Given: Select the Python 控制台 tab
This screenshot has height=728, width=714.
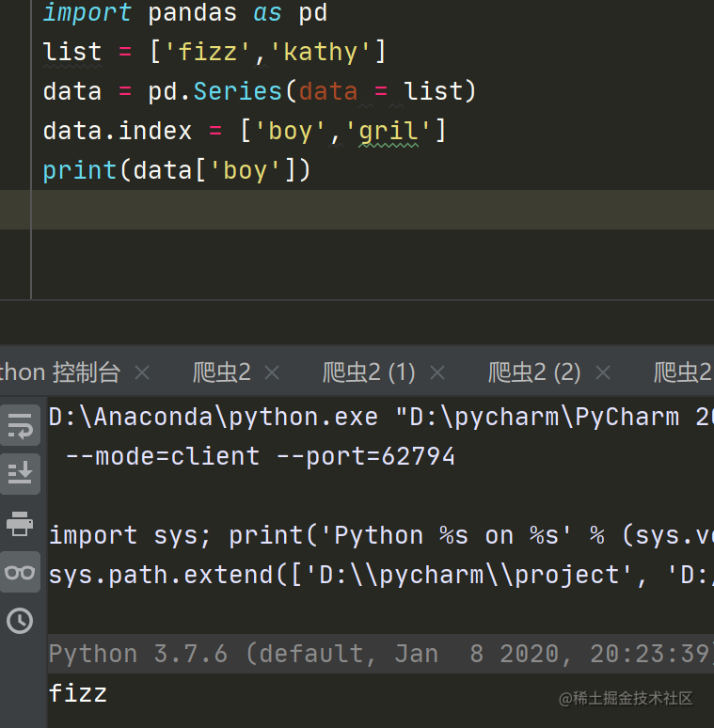Looking at the screenshot, I should click(x=61, y=372).
